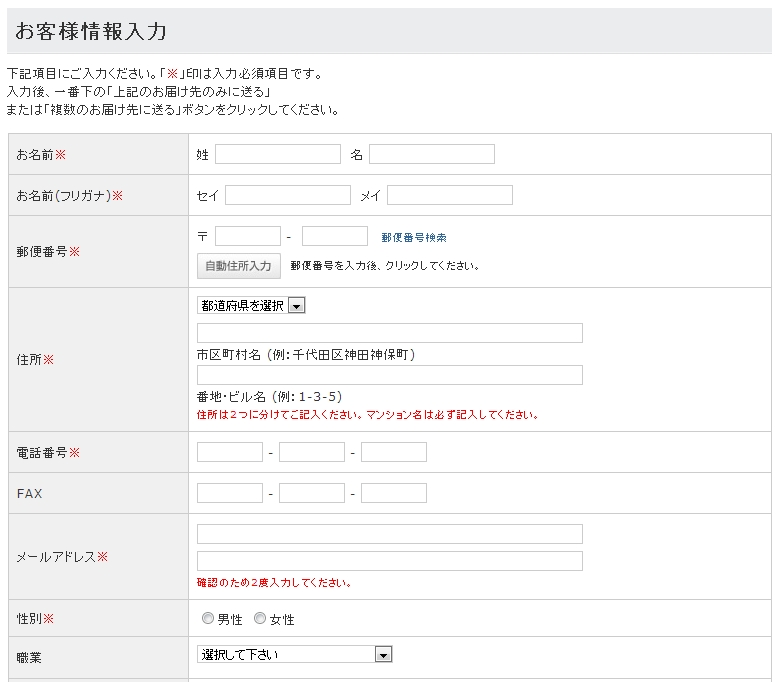The image size is (781, 682).
Task: Select the 番地・ビル名 address field
Action: (x=389, y=375)
